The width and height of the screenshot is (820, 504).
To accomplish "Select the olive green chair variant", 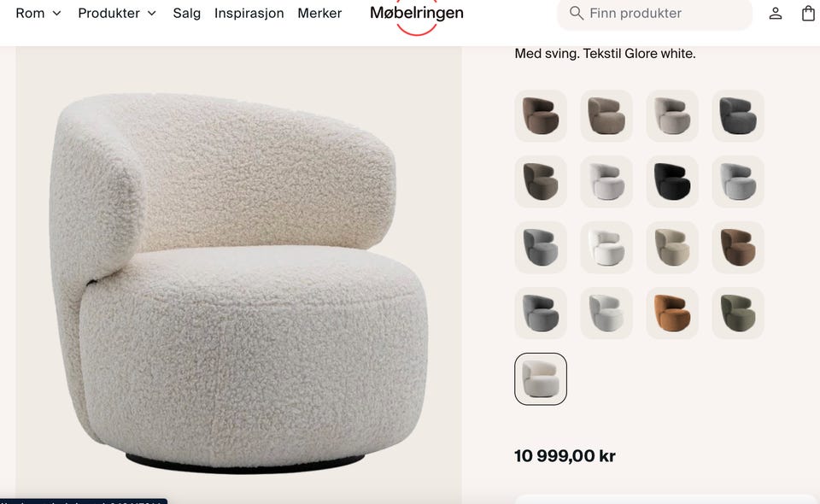I will 738,314.
